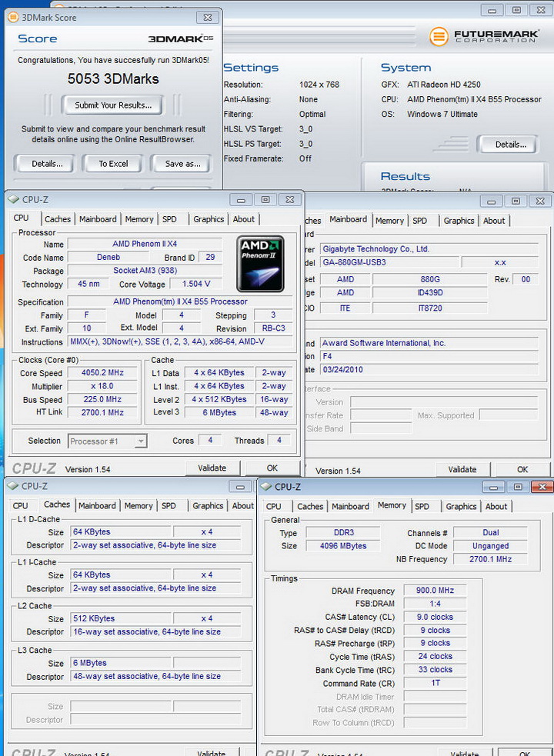Click Validate in the CPU-Z Mainboard window
554x756 pixels.
coord(462,470)
